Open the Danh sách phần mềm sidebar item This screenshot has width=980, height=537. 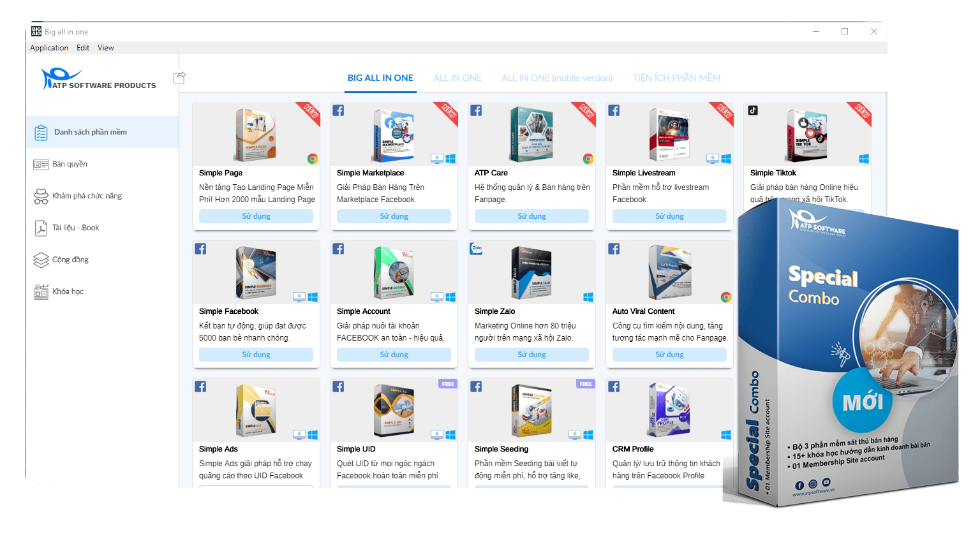[102, 132]
